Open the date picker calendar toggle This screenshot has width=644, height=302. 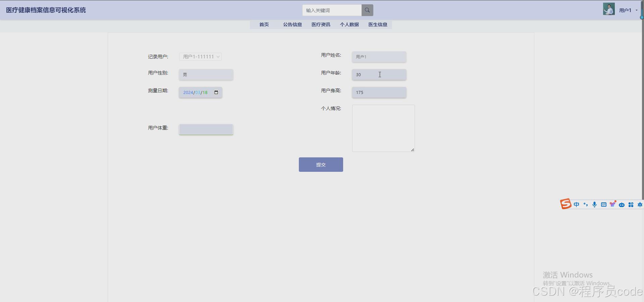216,93
